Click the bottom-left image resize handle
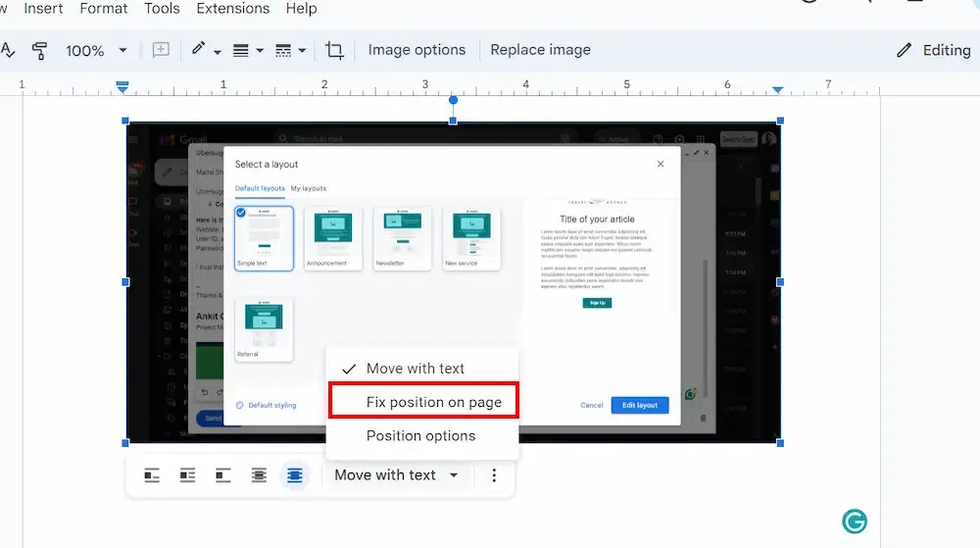The height and width of the screenshot is (548, 980). [x=125, y=443]
